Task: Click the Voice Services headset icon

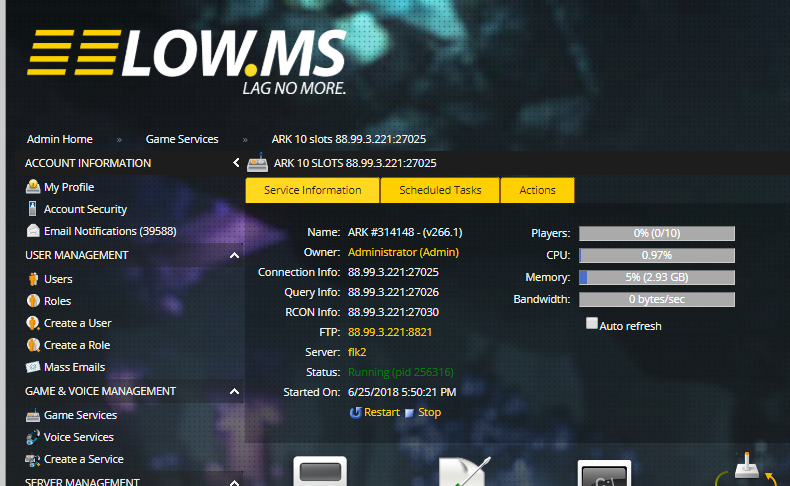Action: 33,437
